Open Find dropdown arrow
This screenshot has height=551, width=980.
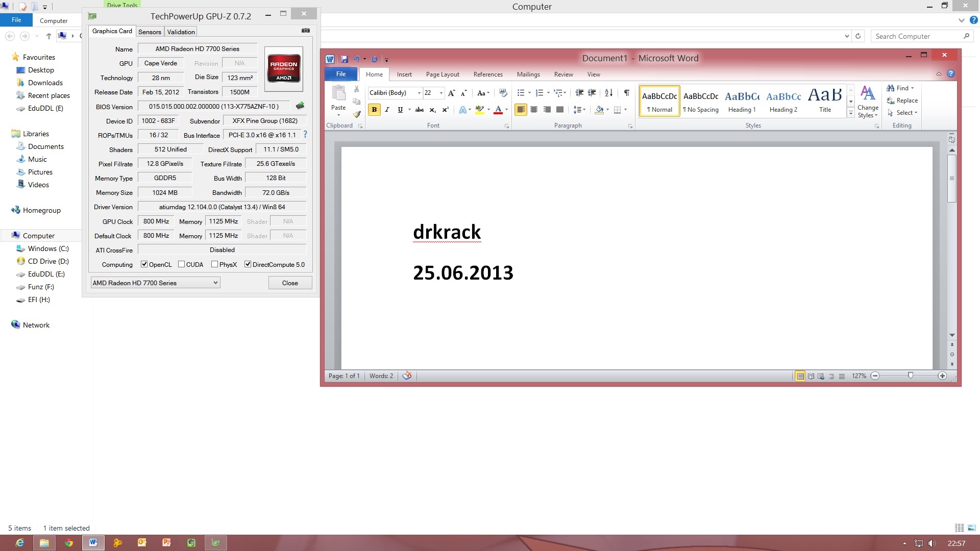pyautogui.click(x=913, y=88)
